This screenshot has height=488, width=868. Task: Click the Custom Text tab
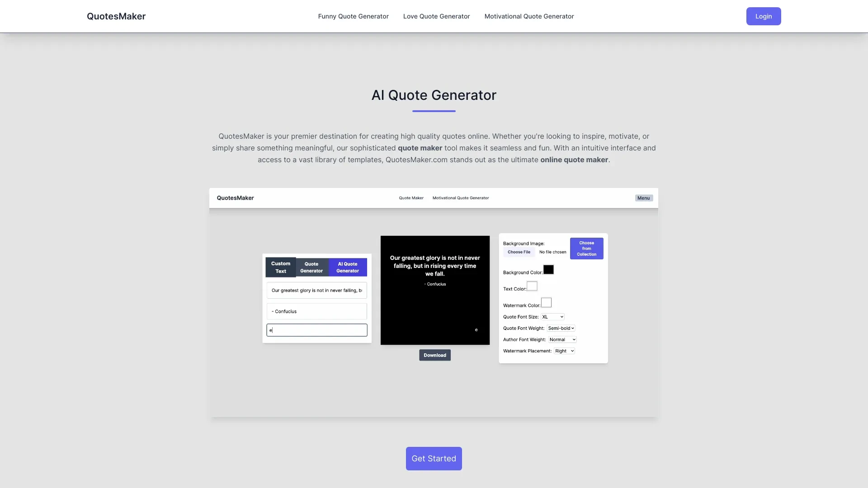pyautogui.click(x=280, y=267)
